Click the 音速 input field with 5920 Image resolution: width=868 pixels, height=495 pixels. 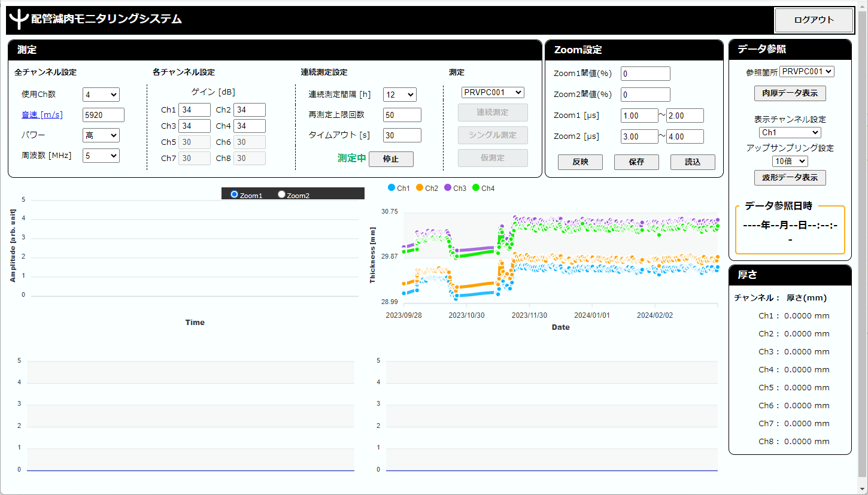104,115
